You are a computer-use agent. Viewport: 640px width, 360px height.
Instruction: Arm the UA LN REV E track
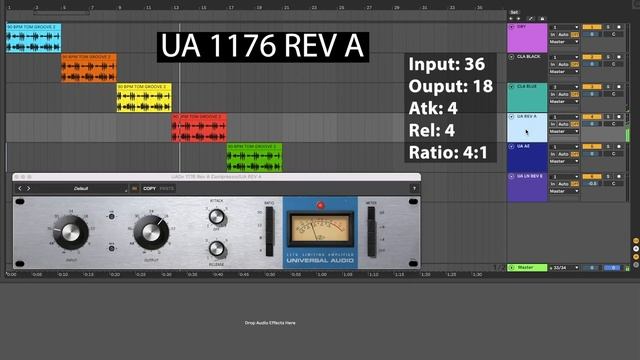(x=619, y=176)
